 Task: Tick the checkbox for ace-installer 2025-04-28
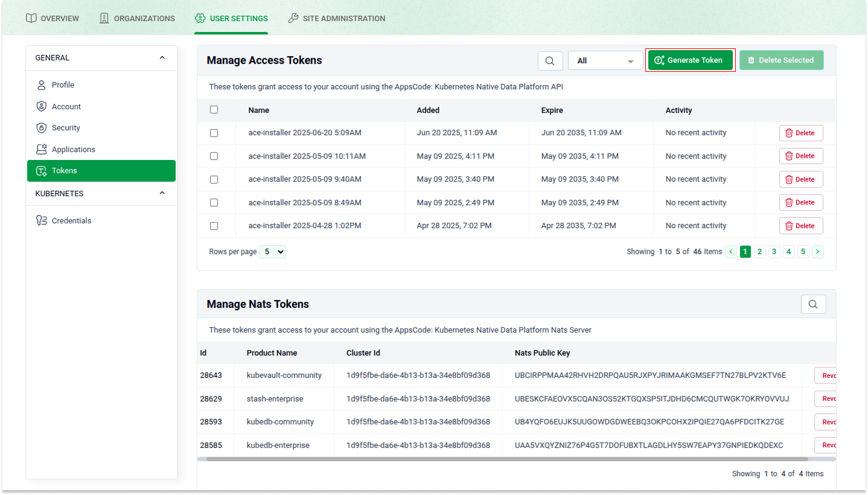(214, 226)
